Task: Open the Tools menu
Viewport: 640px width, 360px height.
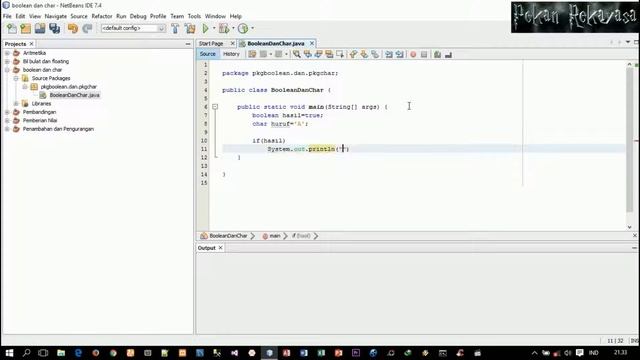Action: (194, 16)
